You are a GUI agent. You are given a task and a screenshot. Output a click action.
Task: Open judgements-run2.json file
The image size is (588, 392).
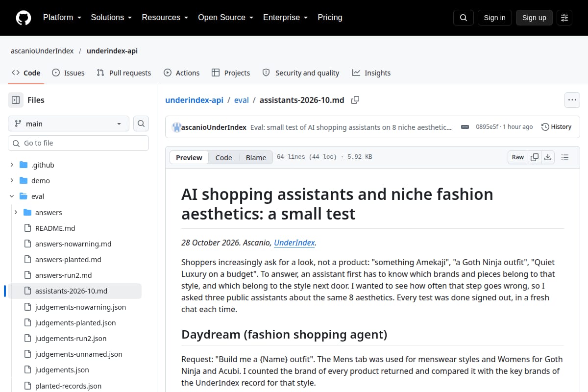[71, 338]
